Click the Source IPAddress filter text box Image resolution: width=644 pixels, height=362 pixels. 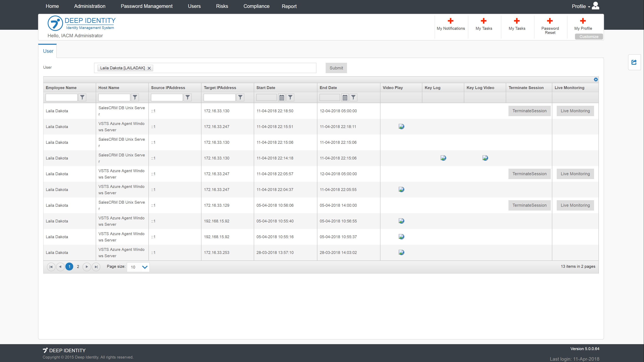click(x=167, y=97)
